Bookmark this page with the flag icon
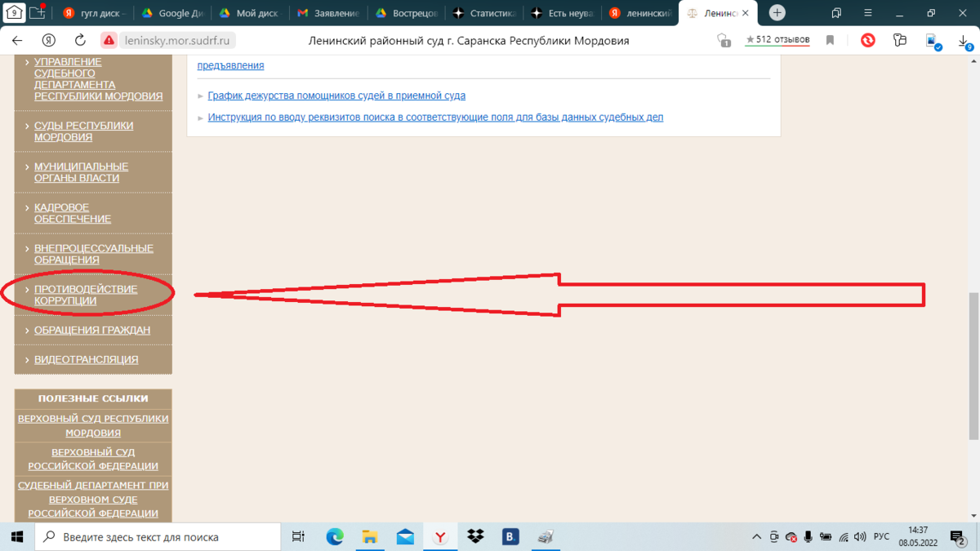Screen dimensions: 980x551 click(830, 40)
